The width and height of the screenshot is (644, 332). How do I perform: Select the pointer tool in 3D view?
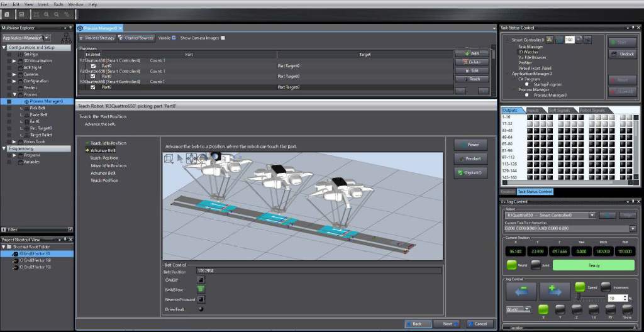180,158
